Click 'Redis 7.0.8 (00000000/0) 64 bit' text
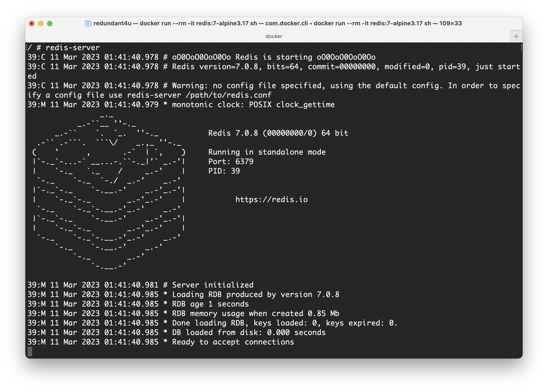The width and height of the screenshot is (548, 392). 278,133
